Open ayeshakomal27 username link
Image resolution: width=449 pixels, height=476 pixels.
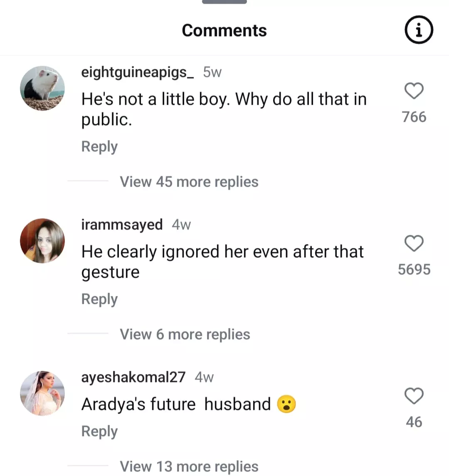tap(133, 377)
